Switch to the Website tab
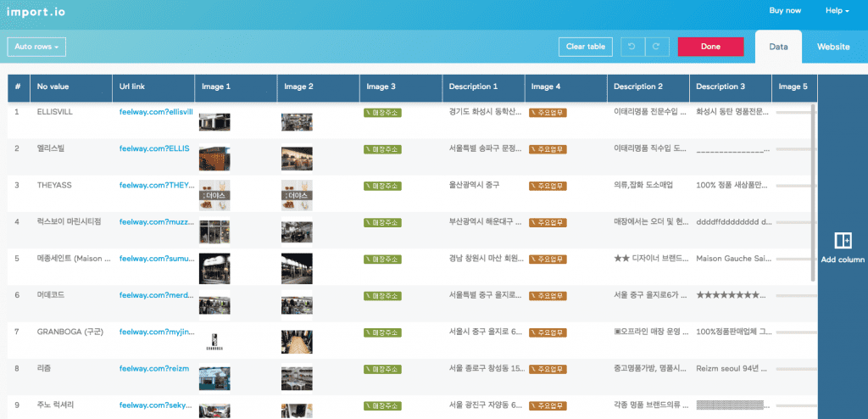Image resolution: width=868 pixels, height=419 pixels. point(833,47)
